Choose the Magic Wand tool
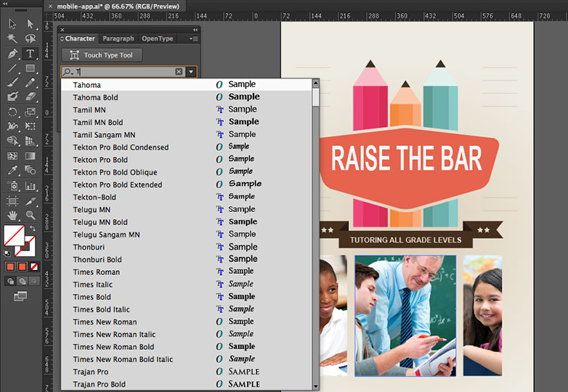 12,38
